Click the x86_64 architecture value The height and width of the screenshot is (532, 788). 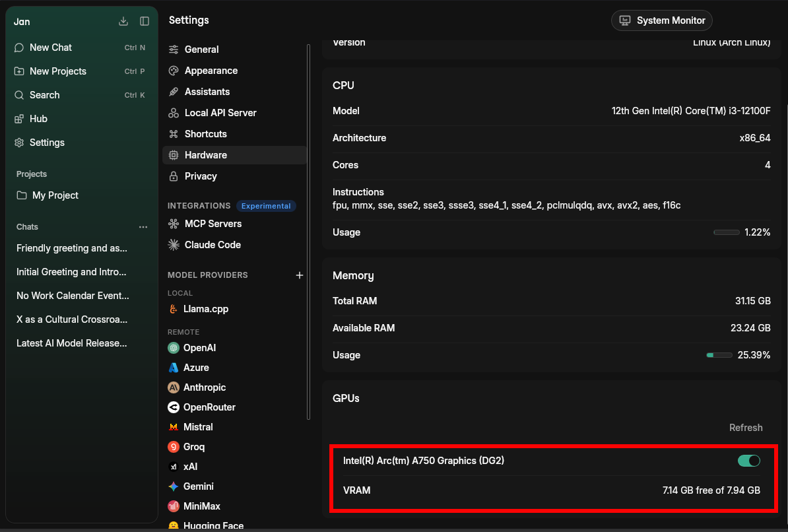(755, 138)
